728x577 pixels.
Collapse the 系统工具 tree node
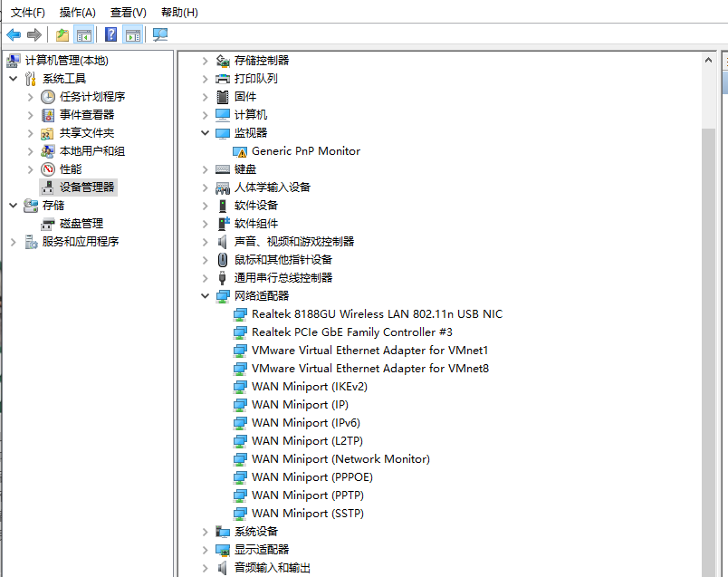click(14, 79)
